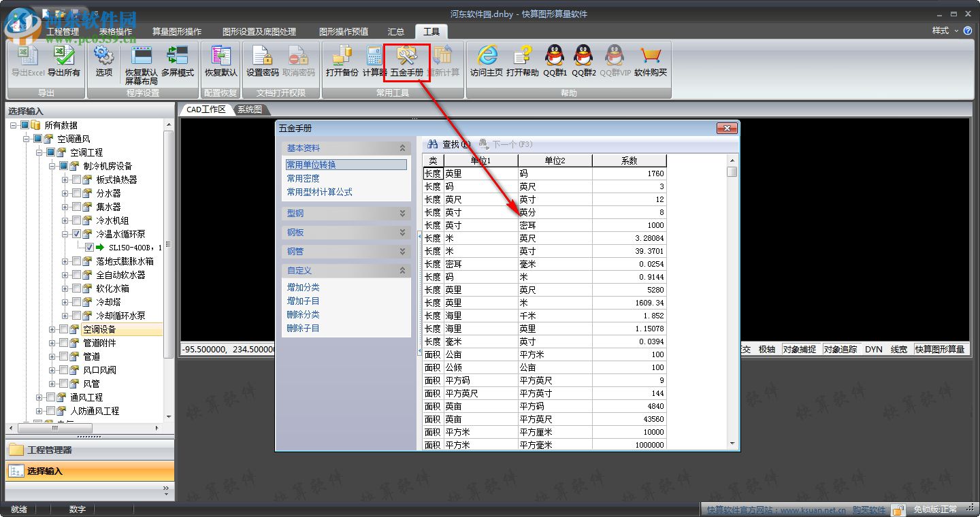Click the 软件购买 shopping cart icon
This screenshot has height=517, width=980.
(x=651, y=61)
